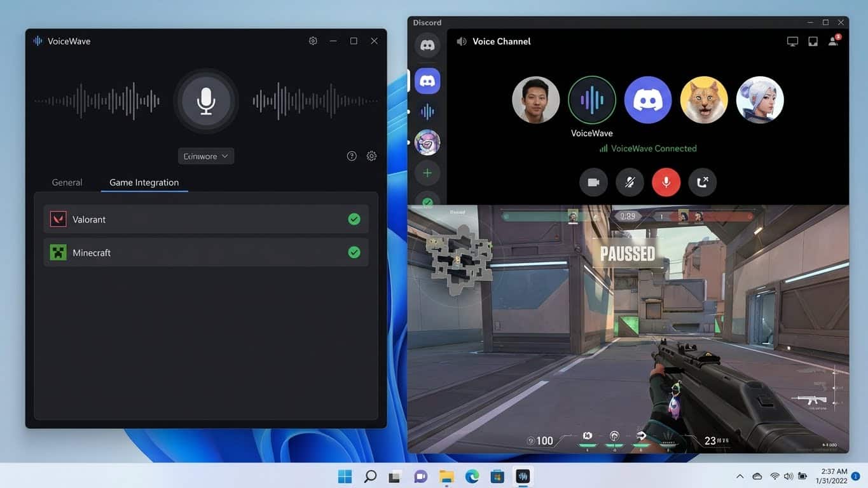Click the Valorant logo icon in the list
The height and width of the screenshot is (488, 868).
coord(59,219)
